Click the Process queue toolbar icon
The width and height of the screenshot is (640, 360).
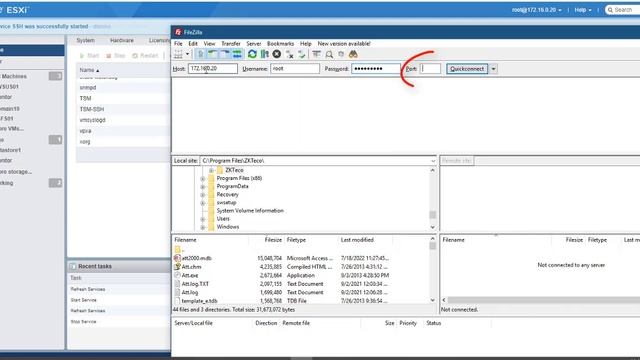point(264,54)
